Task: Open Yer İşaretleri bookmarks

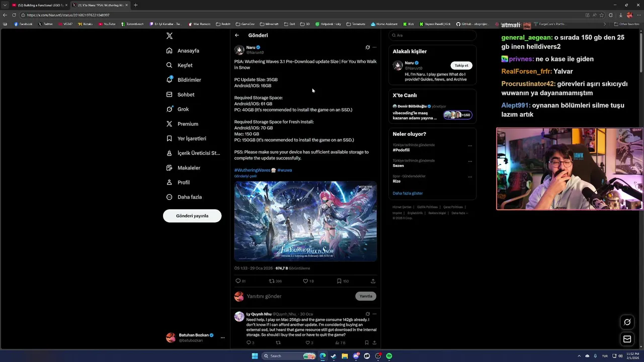Action: click(186, 138)
